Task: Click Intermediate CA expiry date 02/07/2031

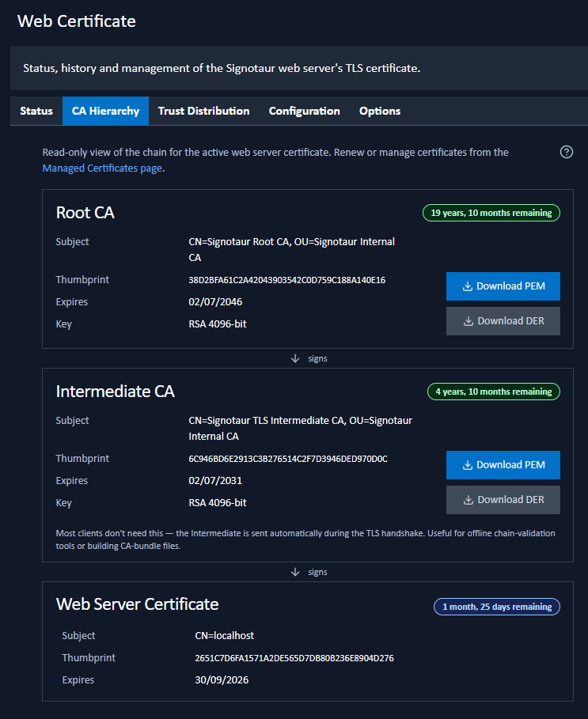Action: [215, 481]
